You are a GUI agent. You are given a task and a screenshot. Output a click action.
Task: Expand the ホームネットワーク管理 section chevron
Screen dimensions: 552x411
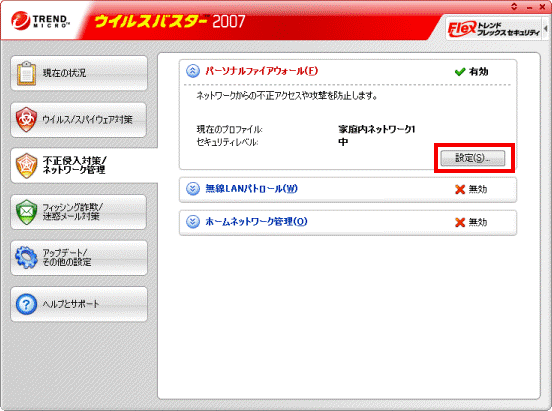[193, 222]
